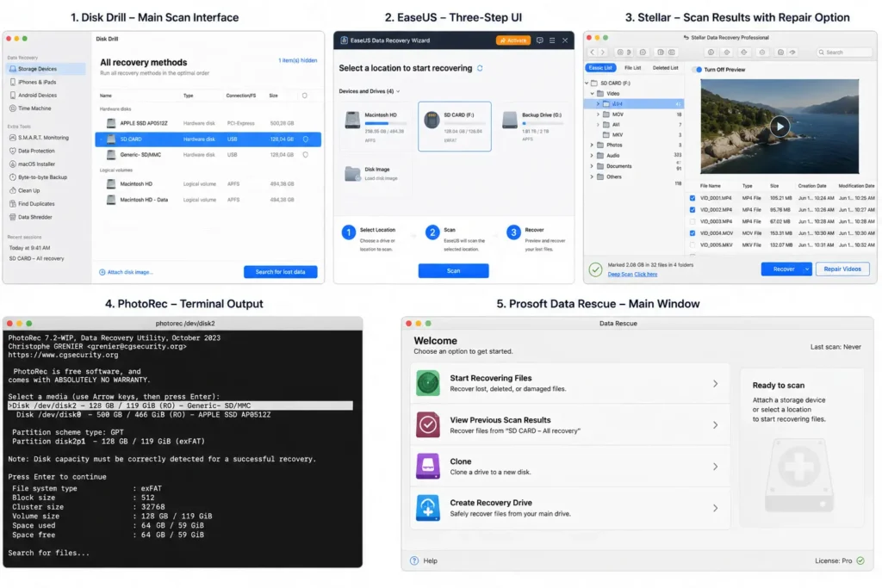Screen dimensions: 882x588
Task: Select highlighted /dev/disk2 line in PhotoRec
Action: [x=180, y=405]
